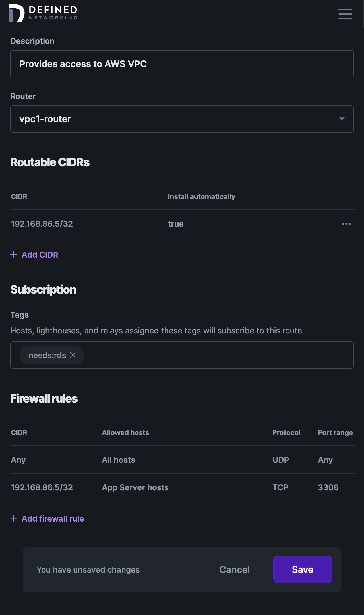Click the Add firewall rule link
The image size is (364, 615).
coord(52,519)
